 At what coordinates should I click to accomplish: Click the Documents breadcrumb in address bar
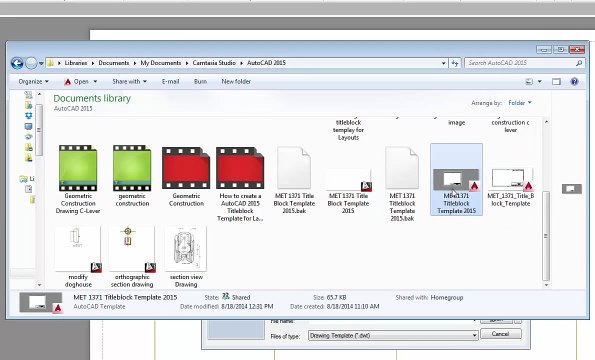(x=113, y=63)
